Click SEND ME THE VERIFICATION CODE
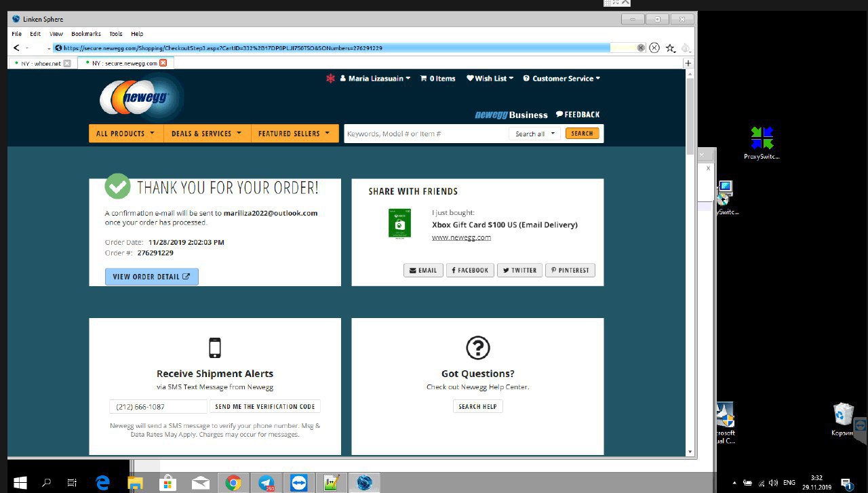This screenshot has width=868, height=493. pyautogui.click(x=265, y=407)
